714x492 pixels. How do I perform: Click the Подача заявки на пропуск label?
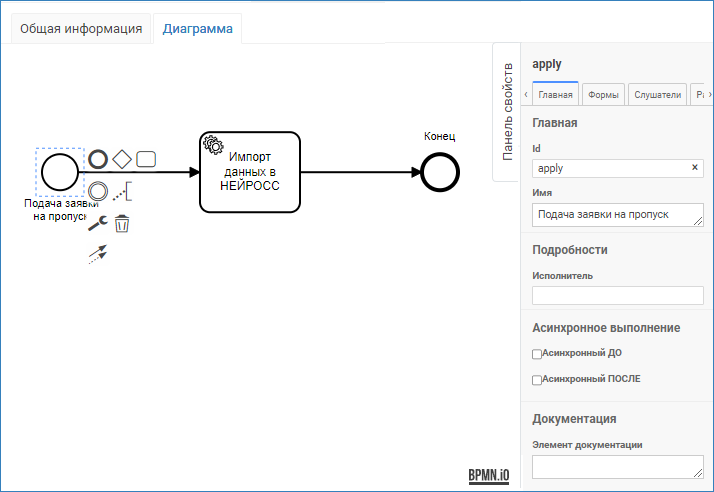coord(60,210)
